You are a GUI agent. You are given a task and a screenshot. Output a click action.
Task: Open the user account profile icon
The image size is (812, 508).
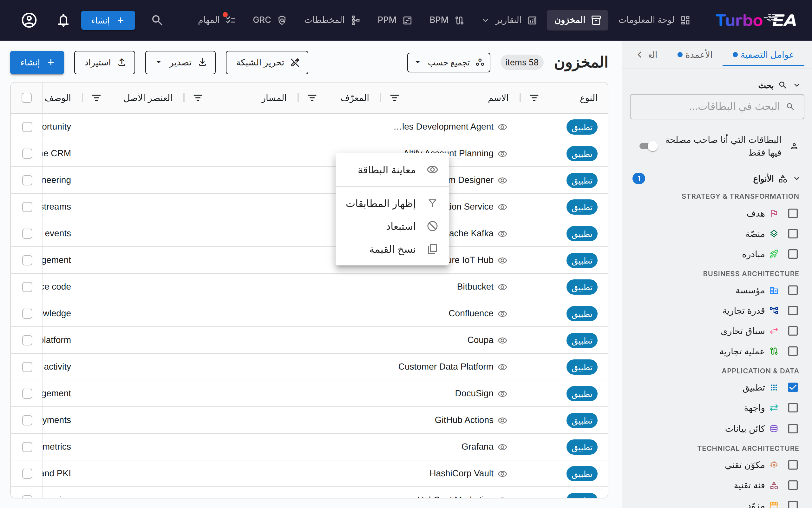point(29,20)
